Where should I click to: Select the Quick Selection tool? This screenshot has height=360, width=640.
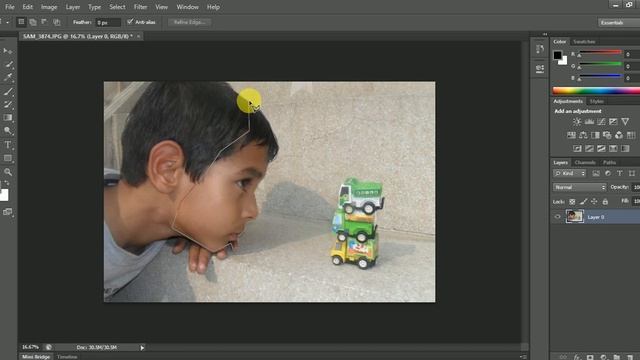coord(9,64)
